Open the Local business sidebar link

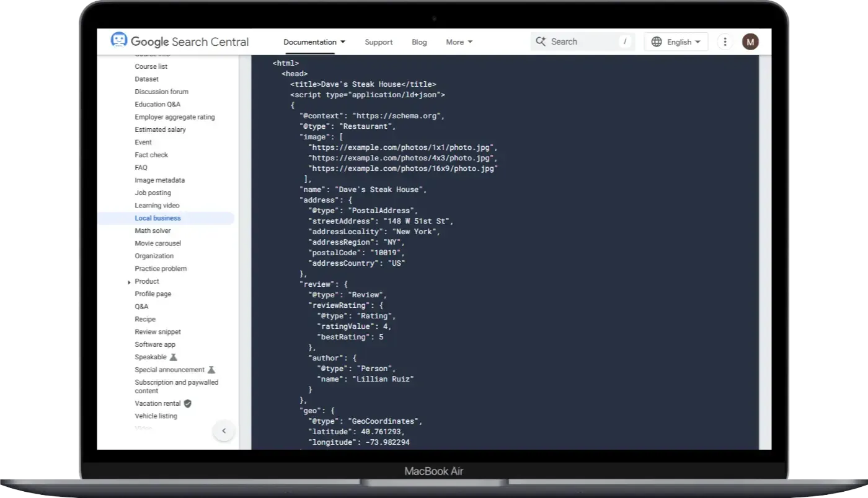pyautogui.click(x=158, y=218)
